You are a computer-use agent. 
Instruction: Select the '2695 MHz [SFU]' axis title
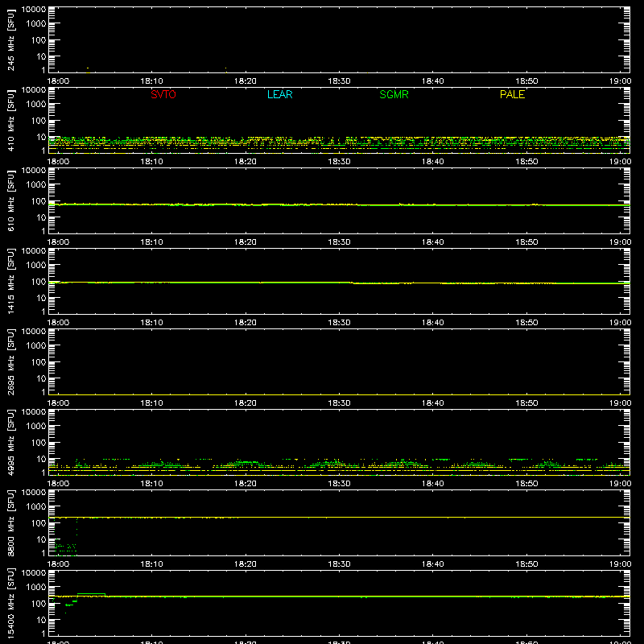[10, 361]
